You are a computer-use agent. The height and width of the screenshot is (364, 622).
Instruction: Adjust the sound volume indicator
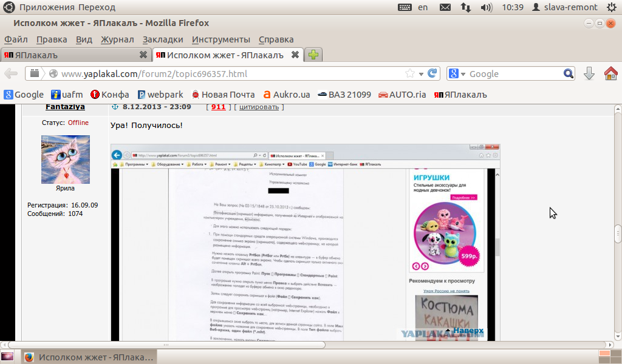(x=486, y=7)
